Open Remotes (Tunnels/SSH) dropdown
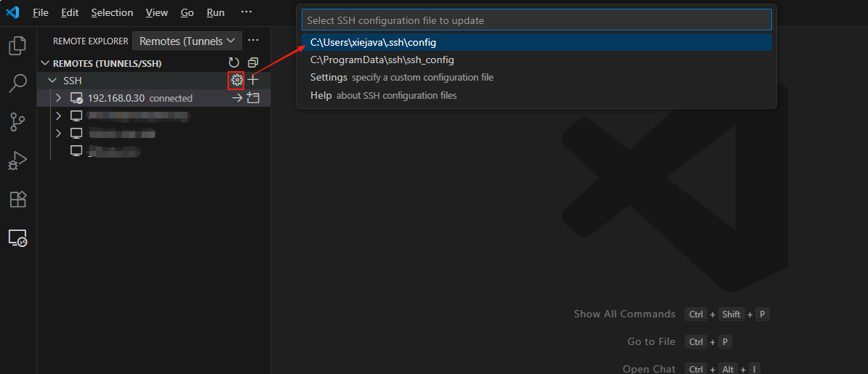868x374 pixels. pyautogui.click(x=188, y=41)
